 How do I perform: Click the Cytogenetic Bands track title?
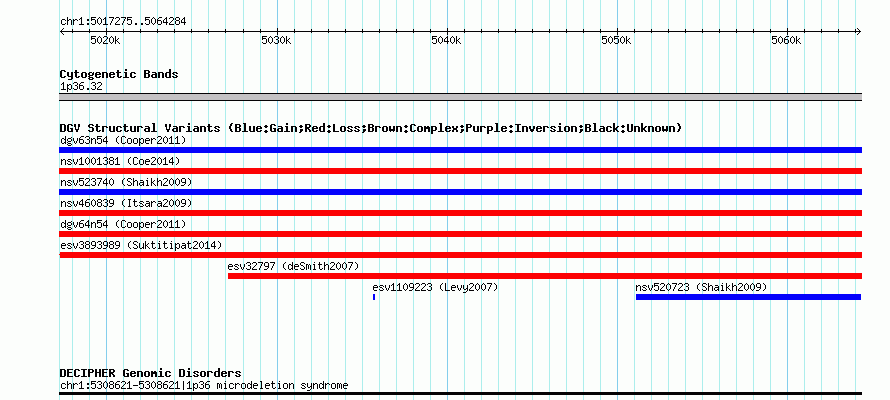pos(119,74)
